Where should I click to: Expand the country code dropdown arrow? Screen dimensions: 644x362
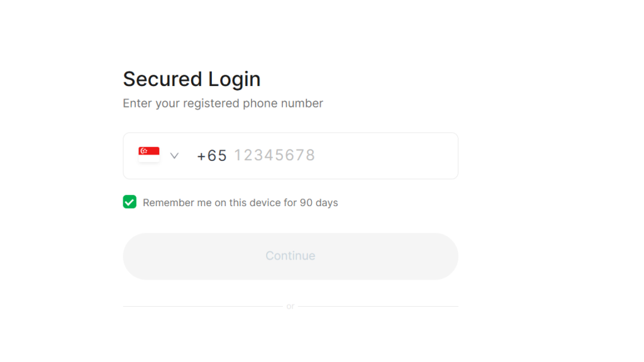174,156
